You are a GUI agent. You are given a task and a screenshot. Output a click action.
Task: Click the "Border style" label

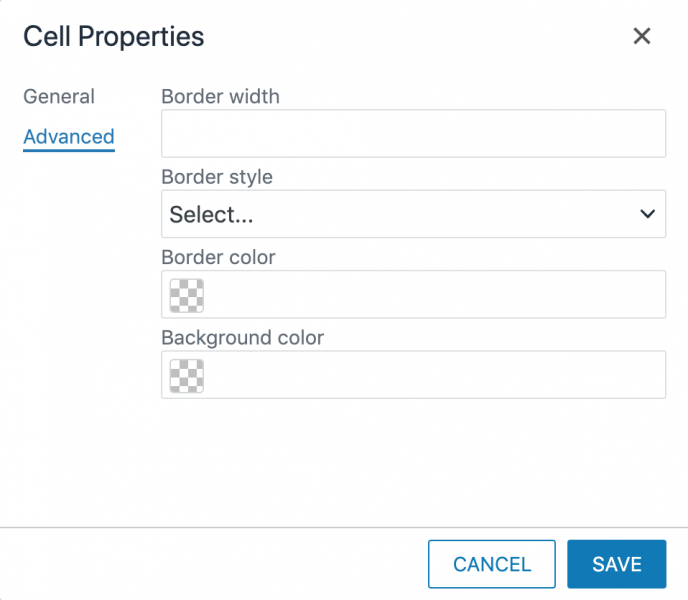[x=217, y=177]
